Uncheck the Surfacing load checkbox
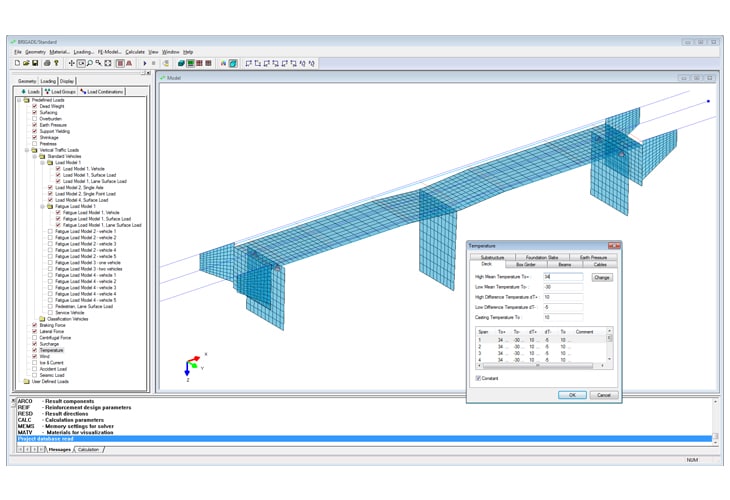This screenshot has height=500, width=730. click(x=34, y=112)
